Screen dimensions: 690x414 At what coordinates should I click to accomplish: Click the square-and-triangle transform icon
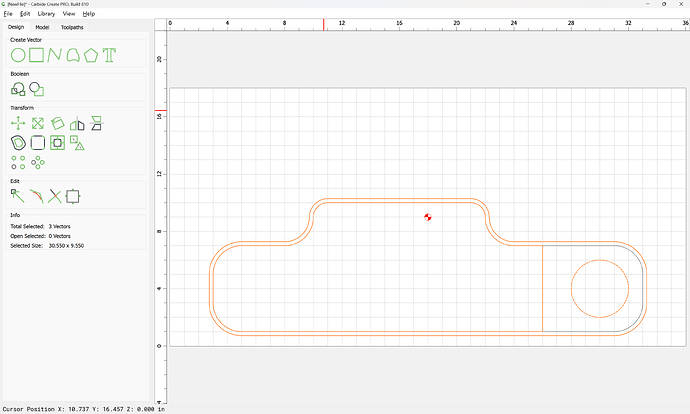(77, 143)
